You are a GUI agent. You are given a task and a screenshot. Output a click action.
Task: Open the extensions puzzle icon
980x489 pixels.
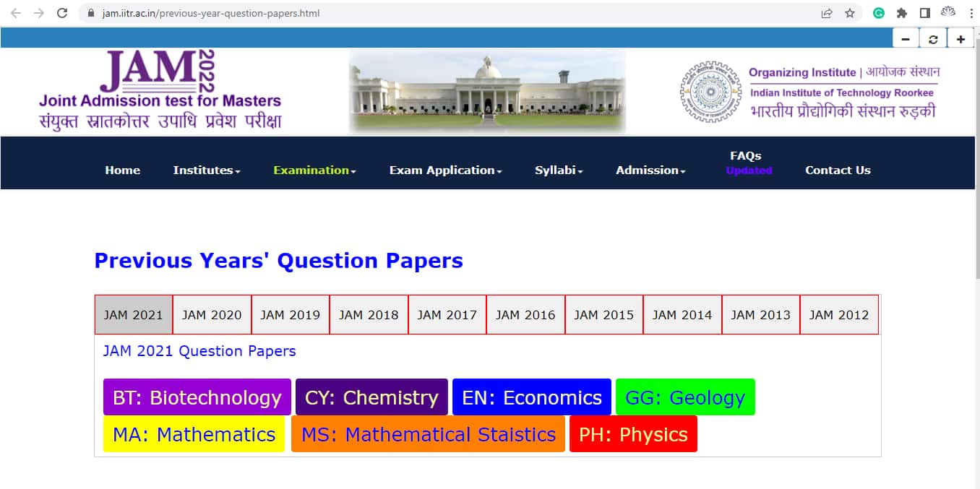pos(902,13)
